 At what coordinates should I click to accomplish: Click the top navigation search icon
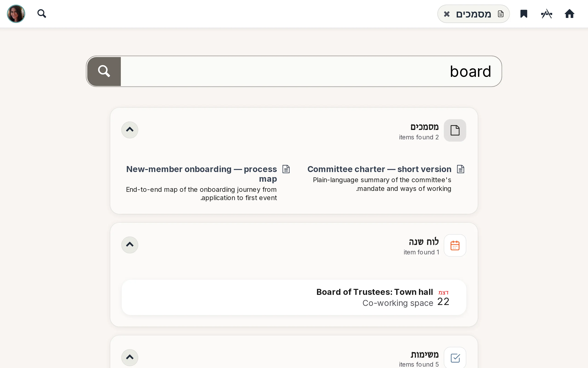point(42,14)
